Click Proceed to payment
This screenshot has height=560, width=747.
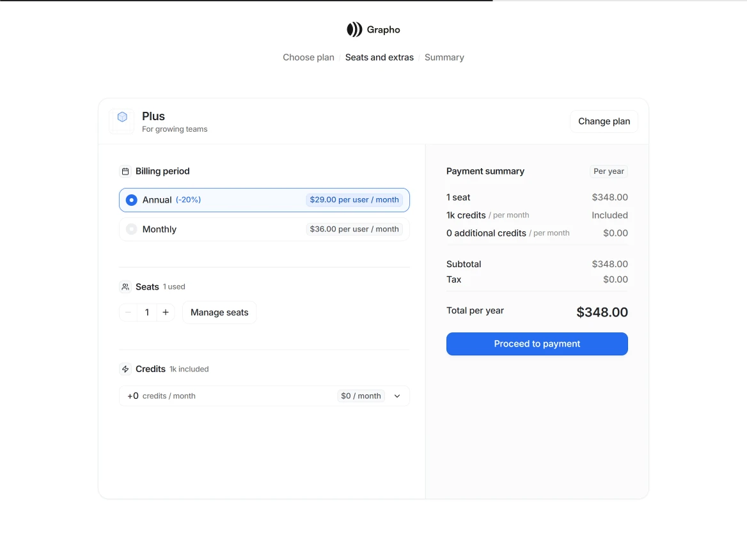coord(537,344)
